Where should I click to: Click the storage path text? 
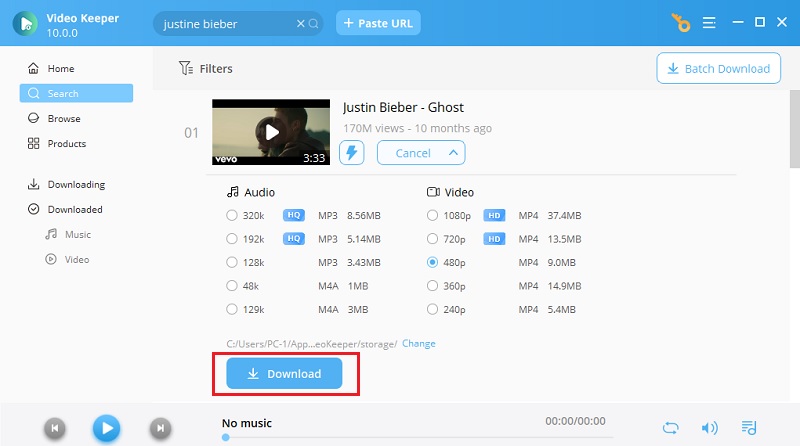(312, 344)
